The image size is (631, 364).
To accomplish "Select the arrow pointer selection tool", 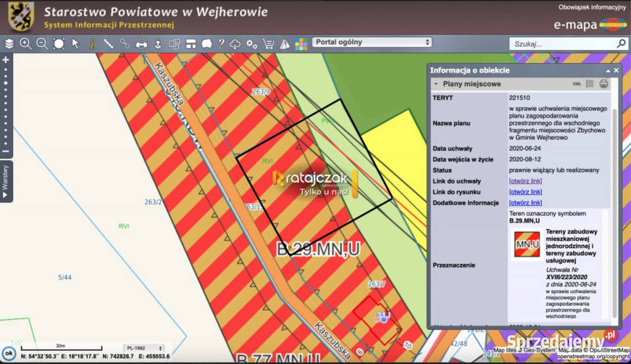I will pos(76,43).
